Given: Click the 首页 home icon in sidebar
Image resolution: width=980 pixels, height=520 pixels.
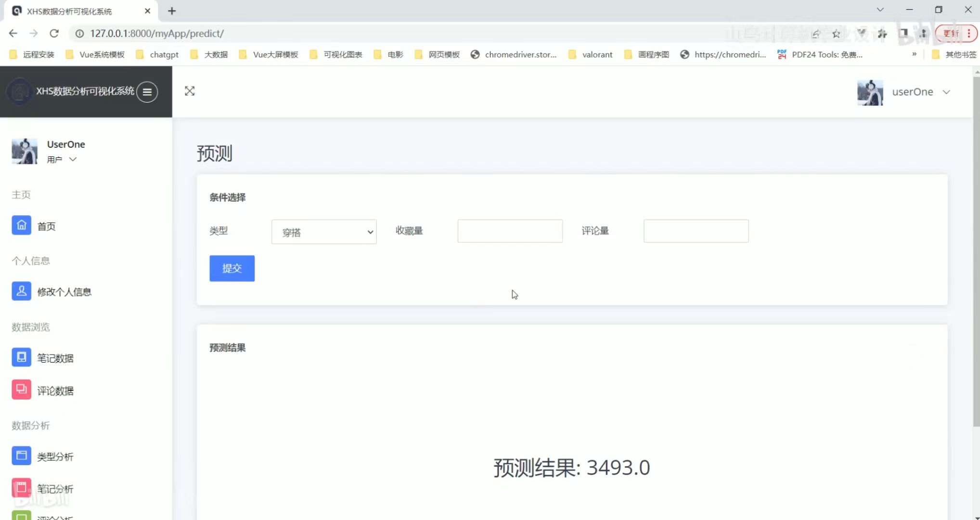Looking at the screenshot, I should coord(21,225).
